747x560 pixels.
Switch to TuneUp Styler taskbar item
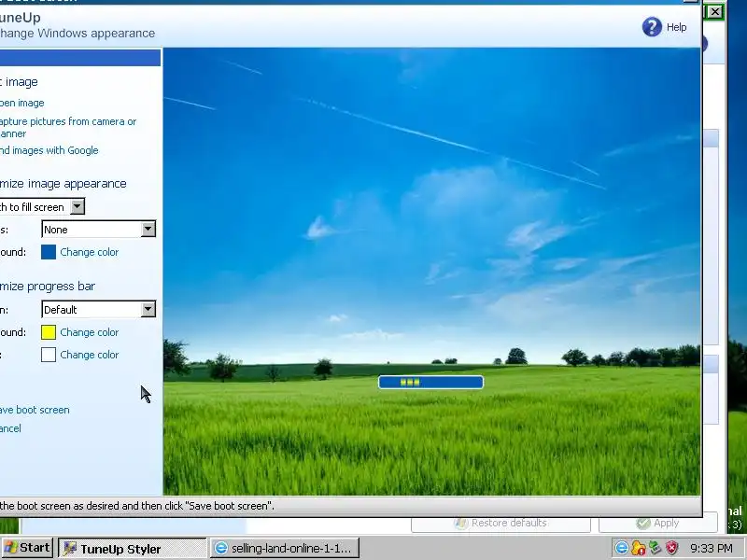(133, 549)
